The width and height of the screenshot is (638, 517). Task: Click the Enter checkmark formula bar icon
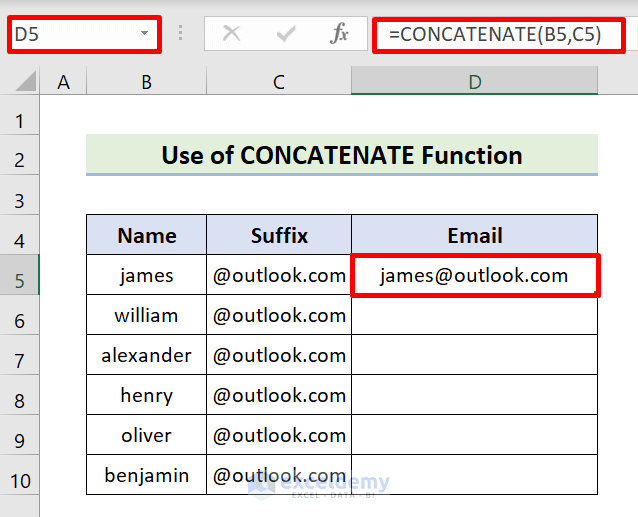286,34
